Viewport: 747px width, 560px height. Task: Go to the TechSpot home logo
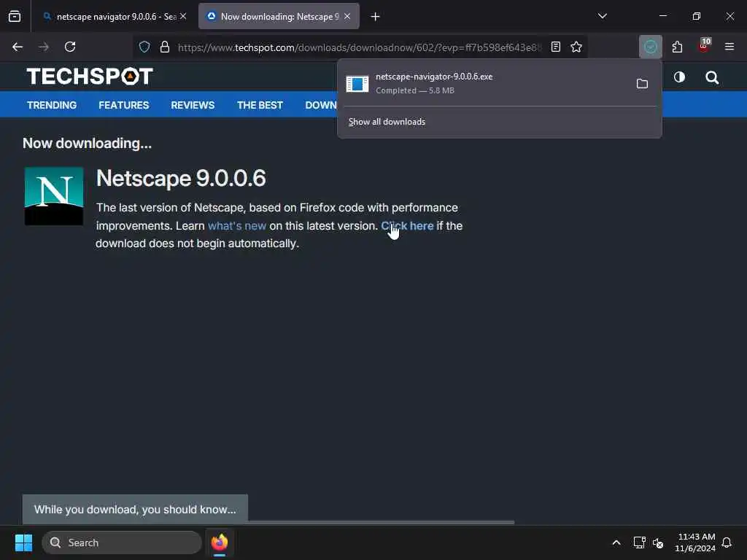click(90, 76)
